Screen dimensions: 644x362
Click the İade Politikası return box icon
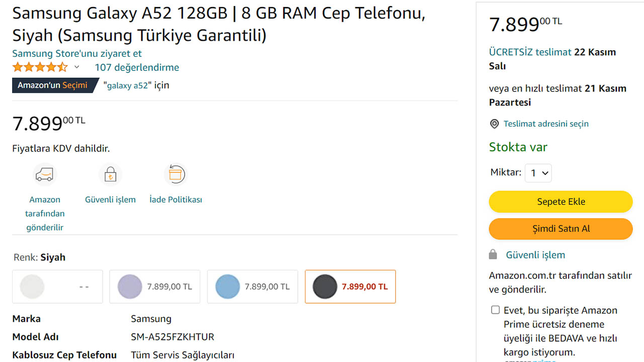coord(176,174)
